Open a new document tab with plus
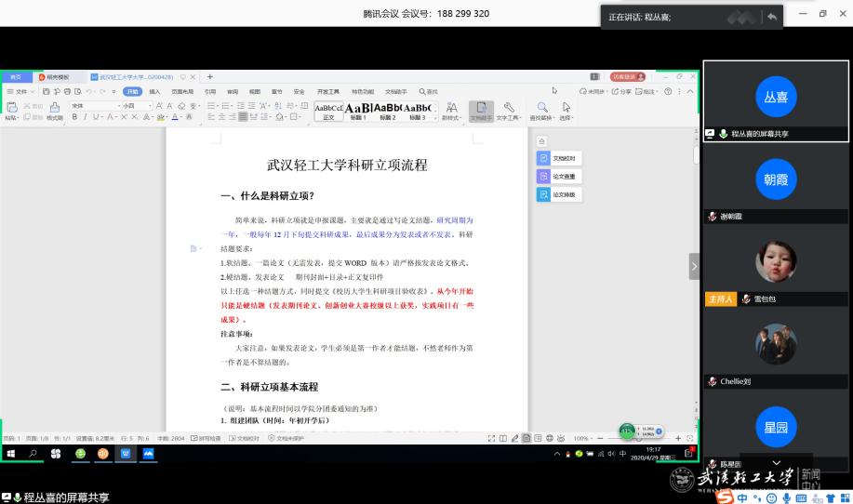This screenshot has height=504, width=853. click(x=210, y=76)
